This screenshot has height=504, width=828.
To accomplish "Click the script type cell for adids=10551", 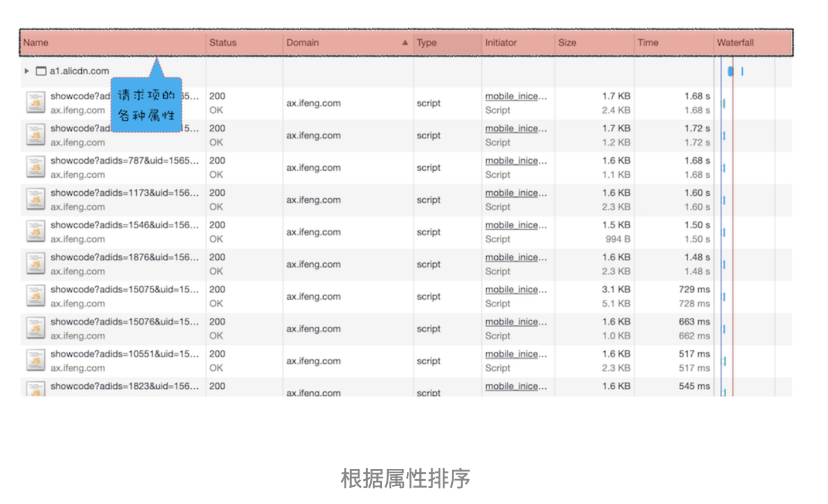I will tap(429, 361).
